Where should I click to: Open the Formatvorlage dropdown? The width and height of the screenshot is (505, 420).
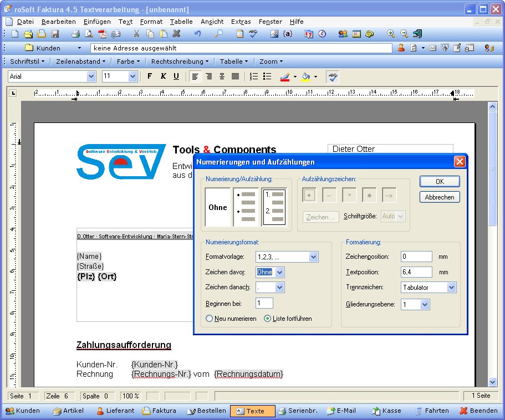tap(313, 257)
